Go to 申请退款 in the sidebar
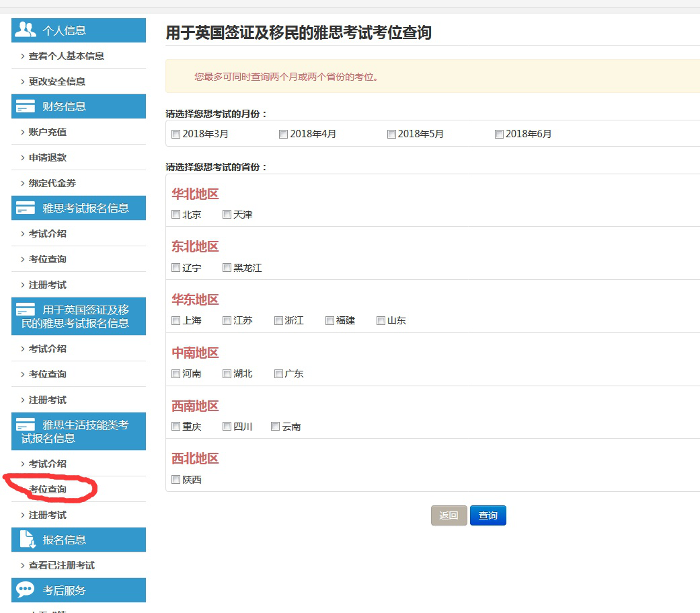This screenshot has height=613, width=700. [x=47, y=157]
